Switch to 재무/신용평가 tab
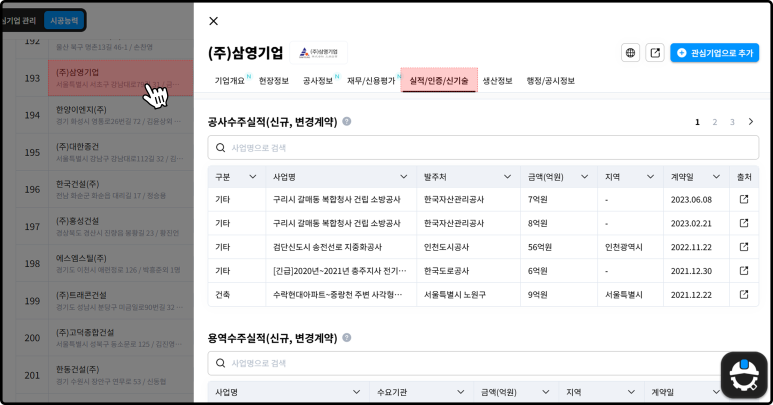Image resolution: width=773 pixels, height=405 pixels. pyautogui.click(x=371, y=81)
